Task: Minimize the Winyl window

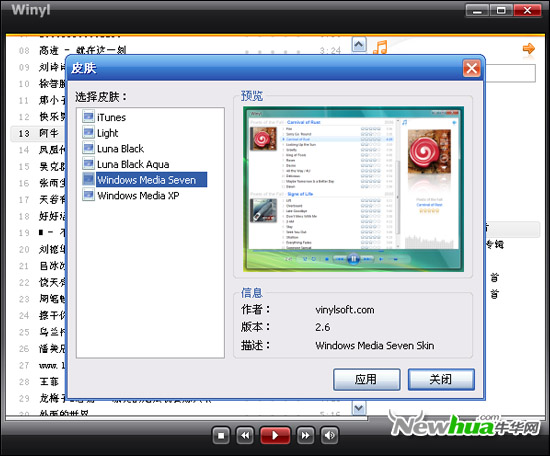Action: coord(477,11)
